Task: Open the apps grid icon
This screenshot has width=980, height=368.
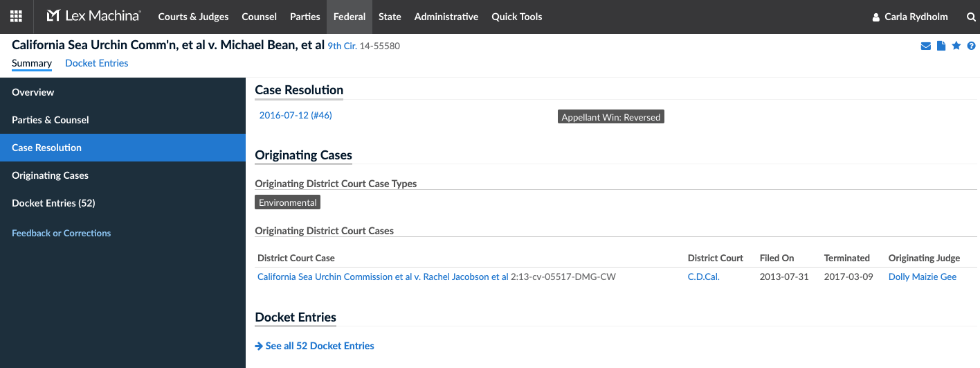Action: point(16,16)
